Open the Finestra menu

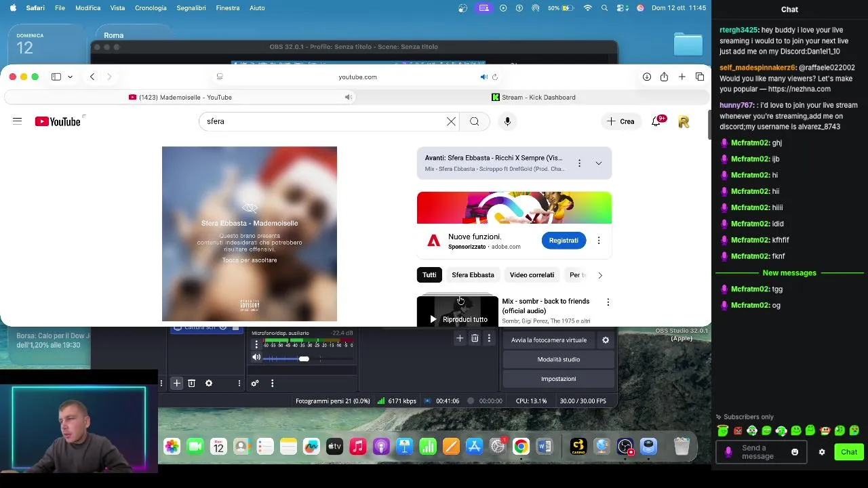(x=228, y=8)
